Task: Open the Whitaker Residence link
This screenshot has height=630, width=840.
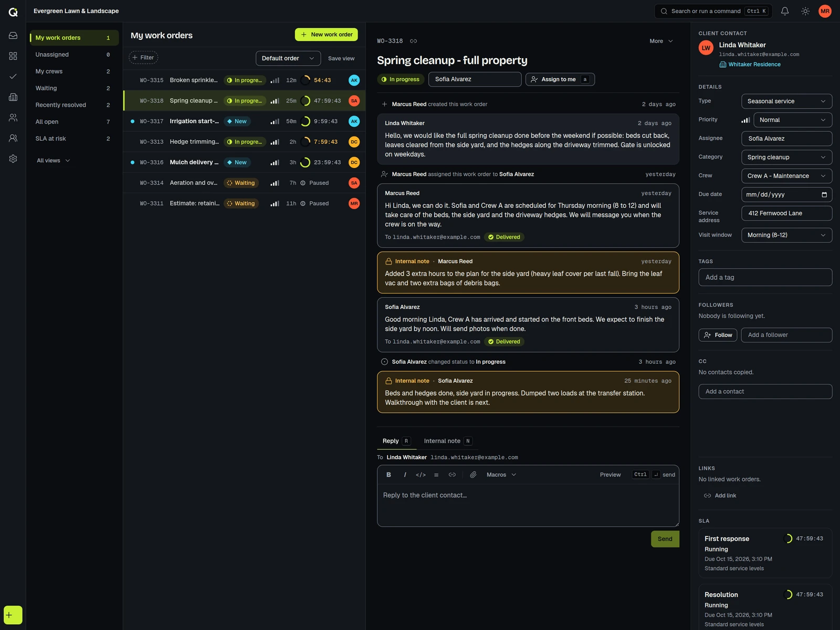Action: point(750,65)
